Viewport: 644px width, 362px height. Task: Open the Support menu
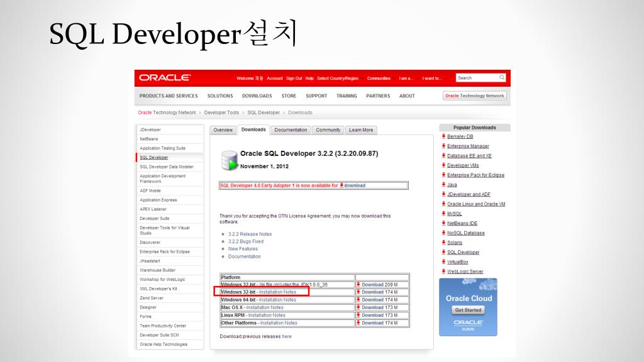316,96
